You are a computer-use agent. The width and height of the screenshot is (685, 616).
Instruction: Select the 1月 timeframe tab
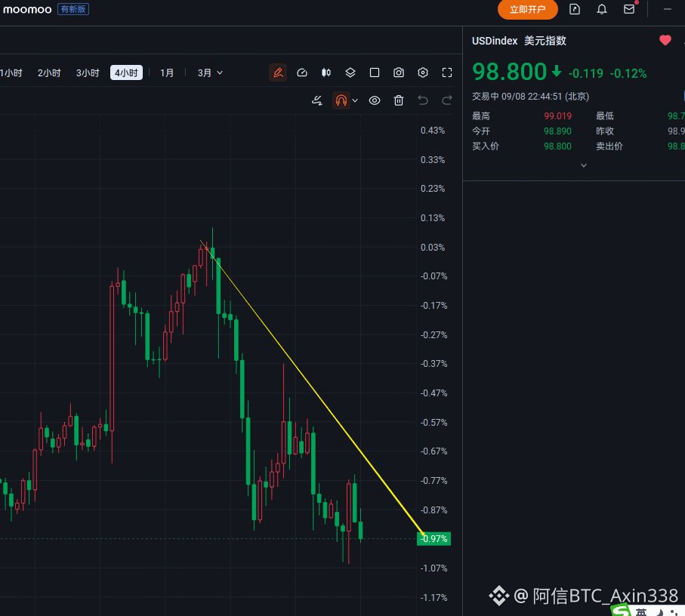pyautogui.click(x=167, y=73)
